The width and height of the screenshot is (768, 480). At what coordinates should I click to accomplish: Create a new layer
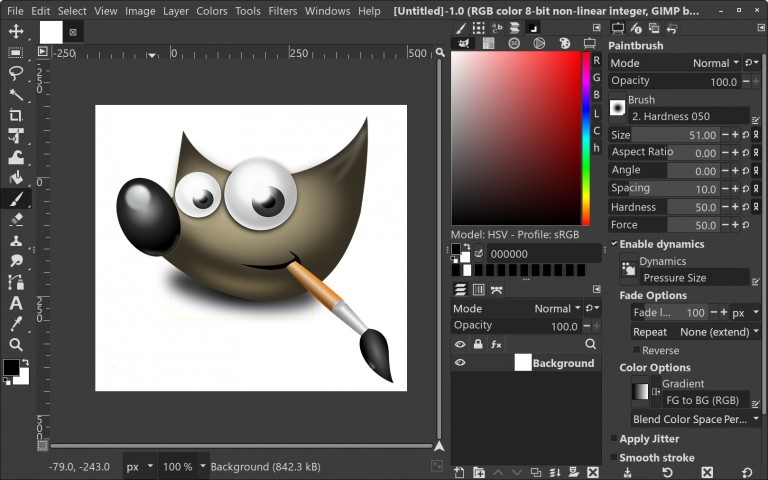point(459,472)
